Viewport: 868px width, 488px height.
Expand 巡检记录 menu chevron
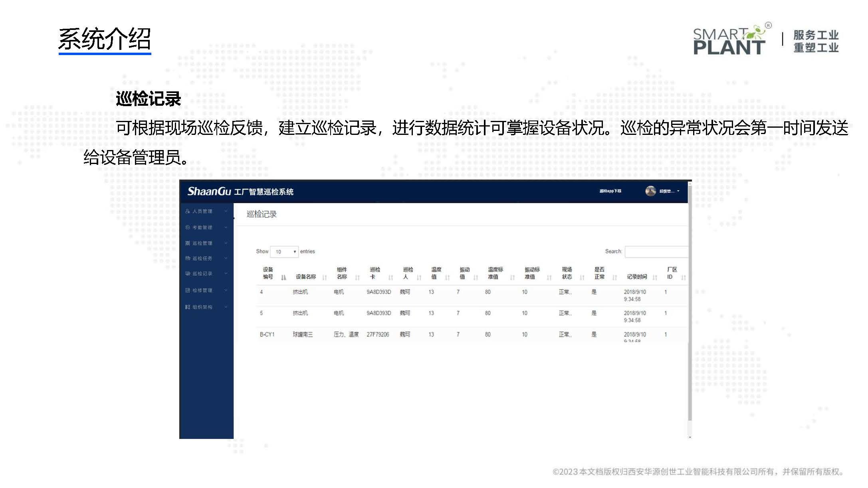tap(226, 273)
